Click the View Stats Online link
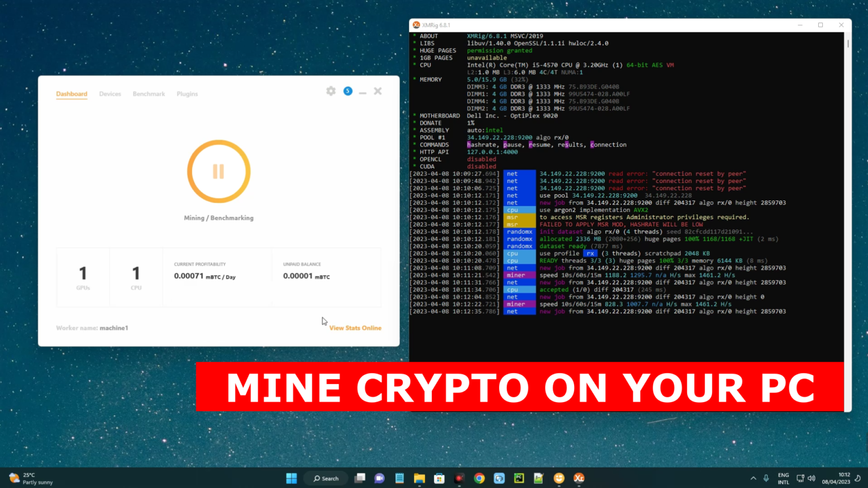The height and width of the screenshot is (488, 868). pos(355,328)
